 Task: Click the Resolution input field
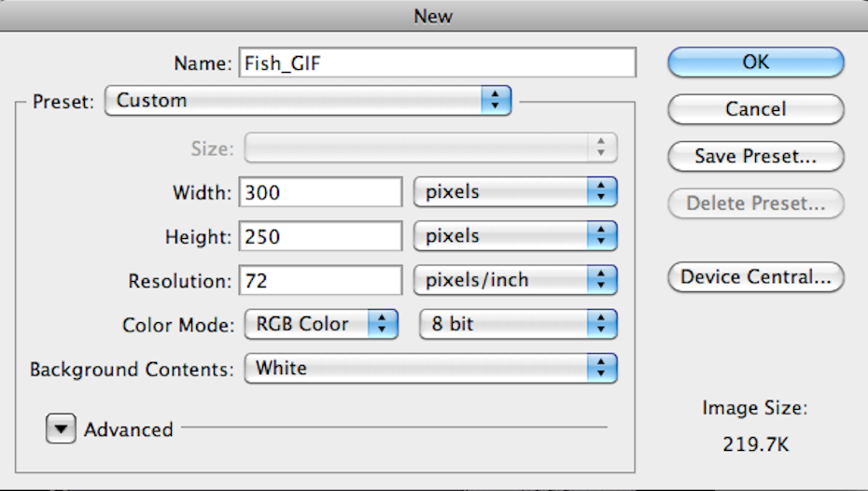(320, 280)
